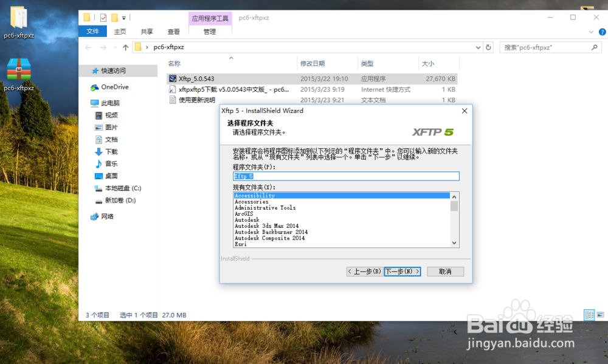The height and width of the screenshot is (364, 608).
Task: Select the Xftp_5.0.543 application file
Action: (x=312, y=78)
